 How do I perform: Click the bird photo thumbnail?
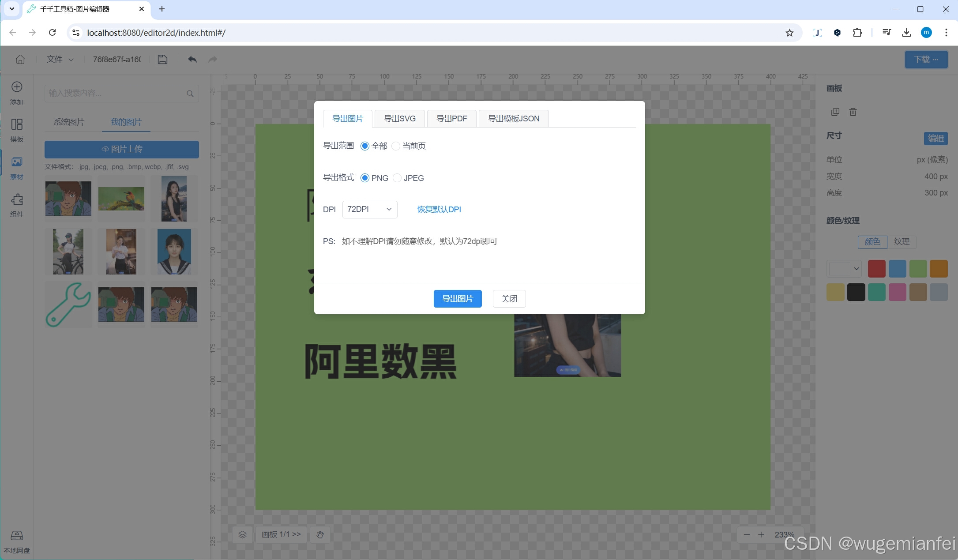121,199
